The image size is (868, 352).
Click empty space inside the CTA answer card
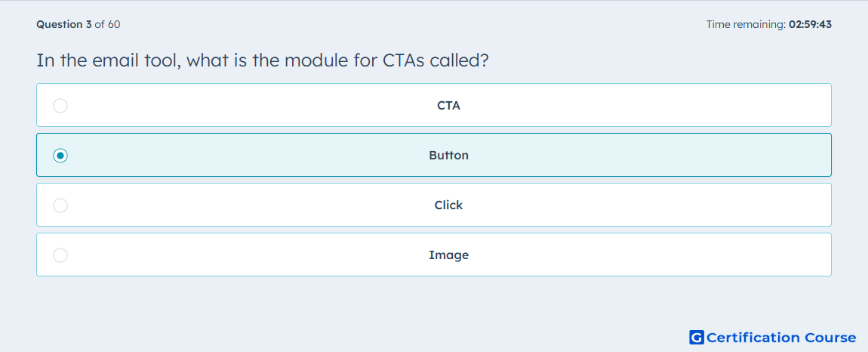coord(636,105)
